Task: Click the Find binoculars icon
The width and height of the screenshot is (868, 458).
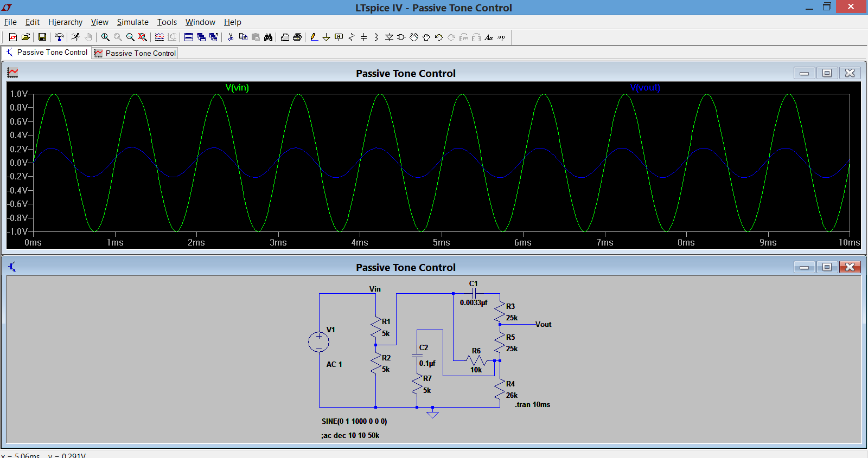Action: tap(268, 37)
